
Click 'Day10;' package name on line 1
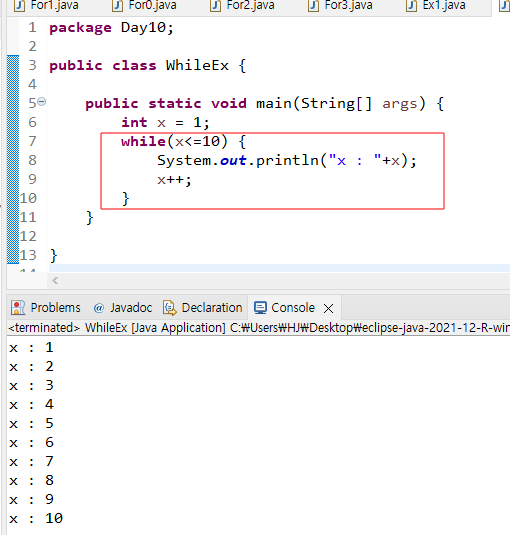point(147,28)
